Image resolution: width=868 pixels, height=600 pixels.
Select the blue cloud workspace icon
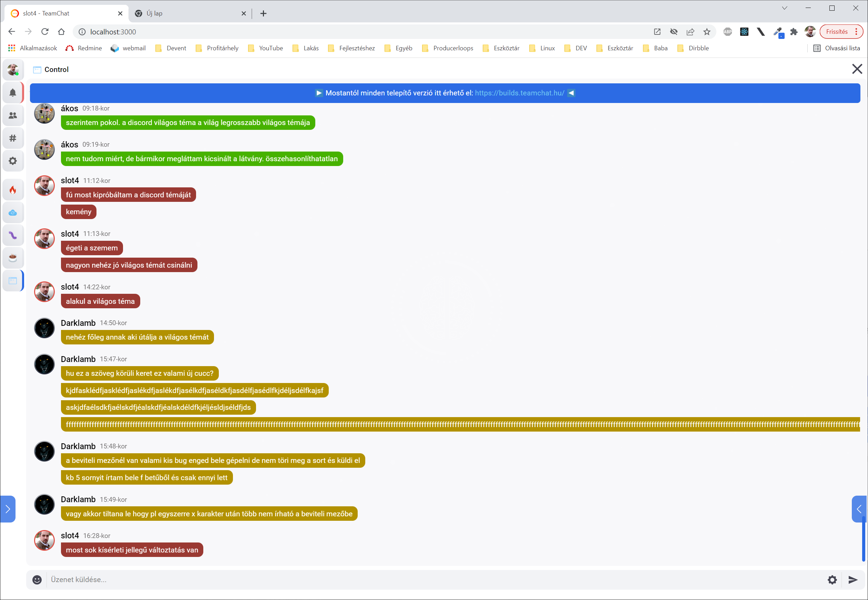pyautogui.click(x=13, y=213)
